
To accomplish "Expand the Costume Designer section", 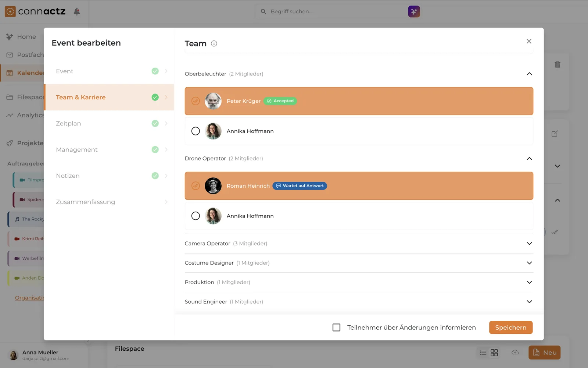I will coord(529,263).
